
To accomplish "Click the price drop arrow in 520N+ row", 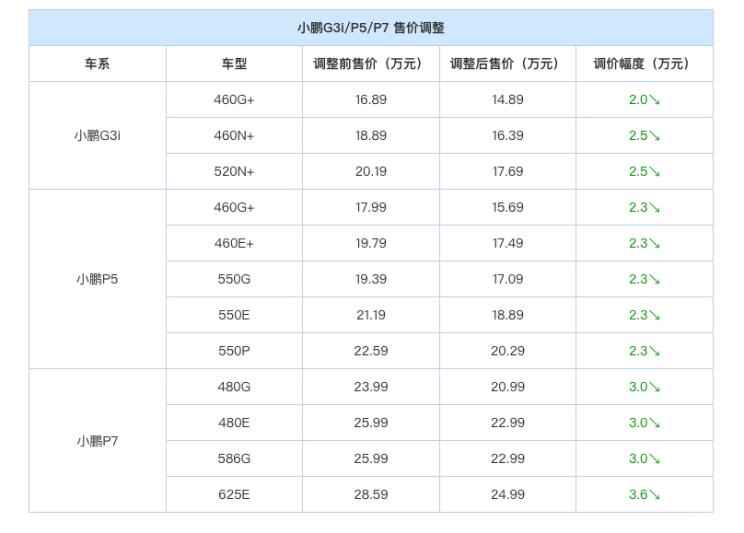I will (655, 172).
